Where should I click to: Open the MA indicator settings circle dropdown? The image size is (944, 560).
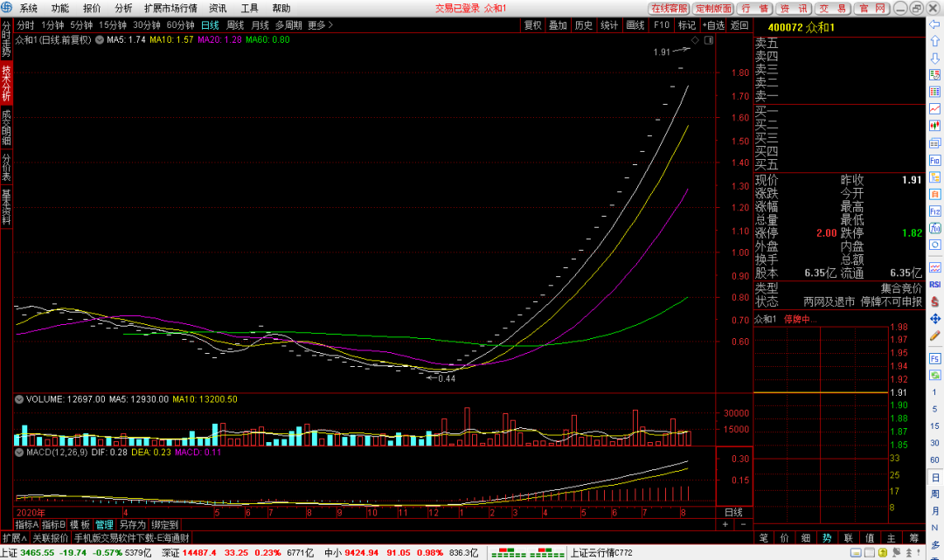(99, 40)
